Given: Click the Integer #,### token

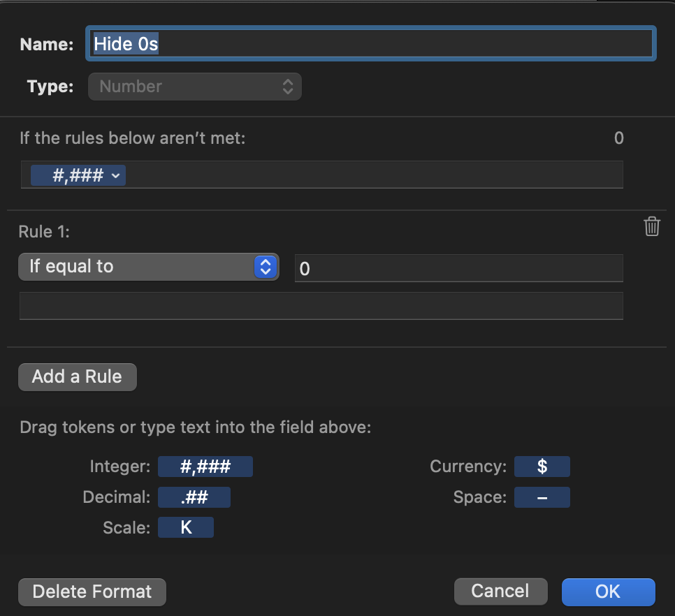Looking at the screenshot, I should coord(205,467).
